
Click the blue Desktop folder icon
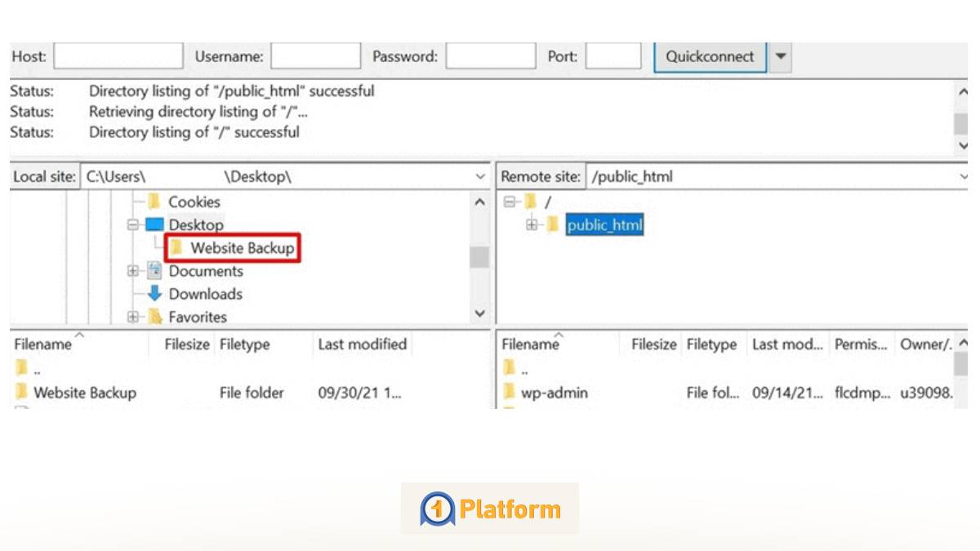click(156, 224)
